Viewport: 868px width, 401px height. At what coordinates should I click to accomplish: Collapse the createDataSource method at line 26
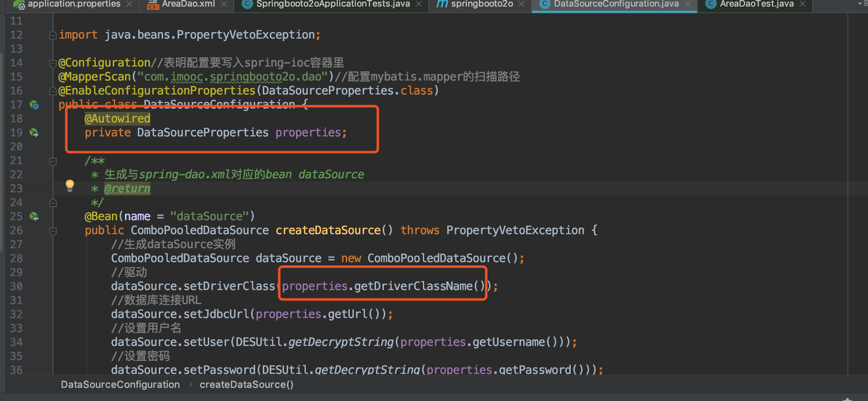53,231
